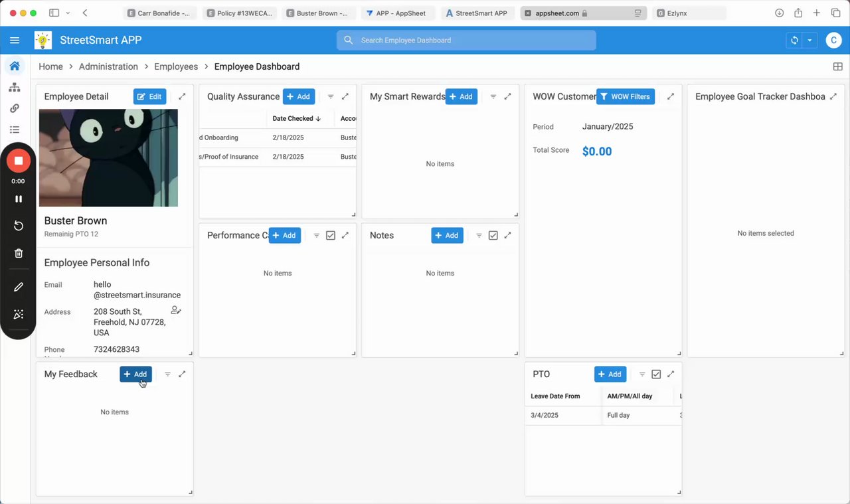
Task: Open Safari sidebar toggle
Action: (54, 13)
